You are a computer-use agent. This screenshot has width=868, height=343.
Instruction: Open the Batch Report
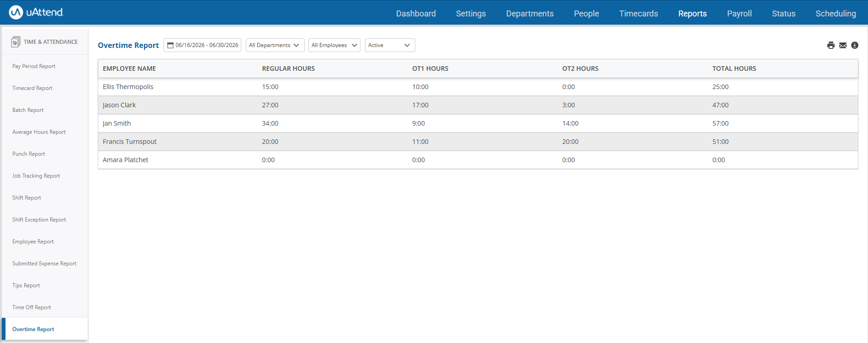tap(28, 110)
